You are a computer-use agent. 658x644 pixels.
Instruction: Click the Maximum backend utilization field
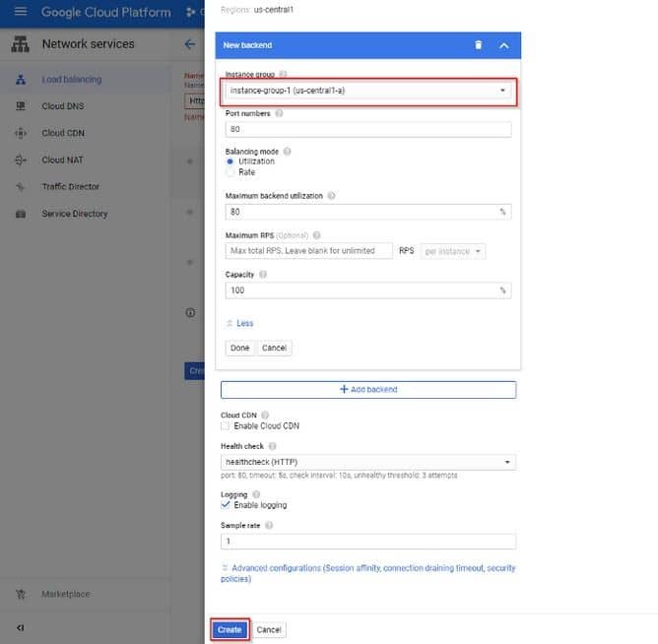[x=368, y=212]
